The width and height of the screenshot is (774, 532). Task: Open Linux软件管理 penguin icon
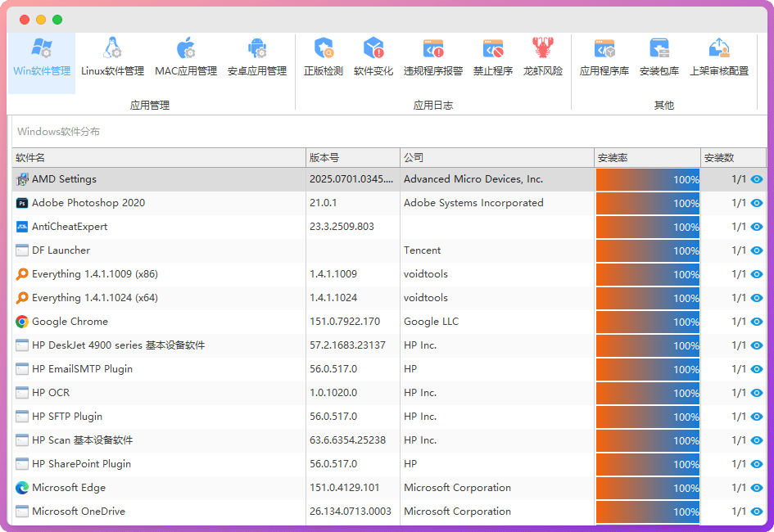(112, 48)
